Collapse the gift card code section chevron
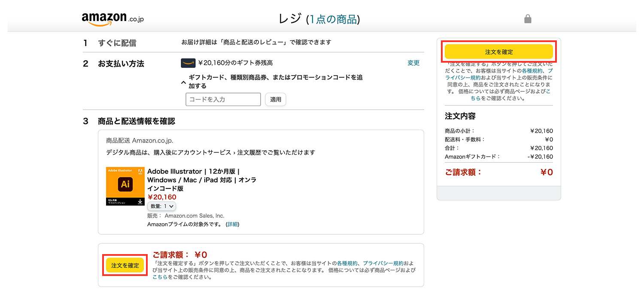 tap(183, 82)
